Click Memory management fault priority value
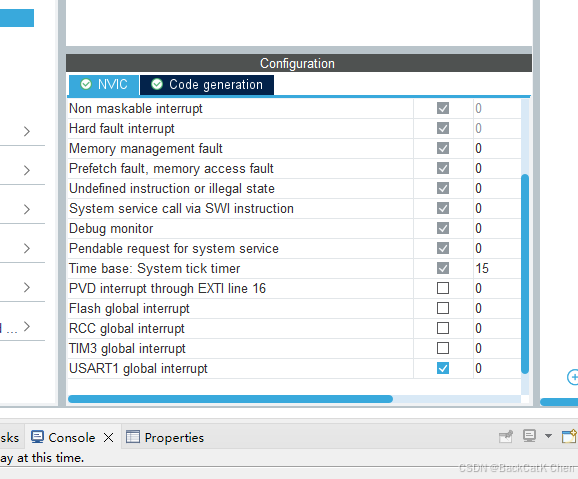The height and width of the screenshot is (479, 578). [x=478, y=148]
